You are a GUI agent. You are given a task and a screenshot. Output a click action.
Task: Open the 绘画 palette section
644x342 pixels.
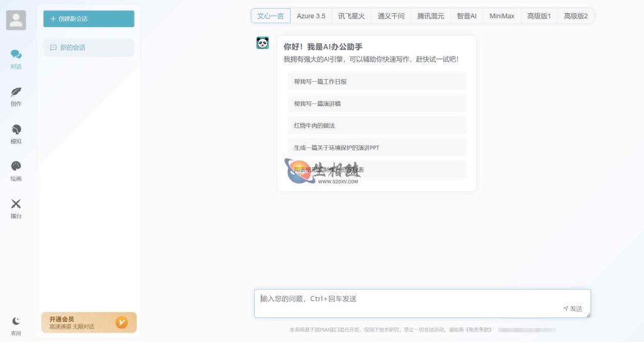click(16, 171)
